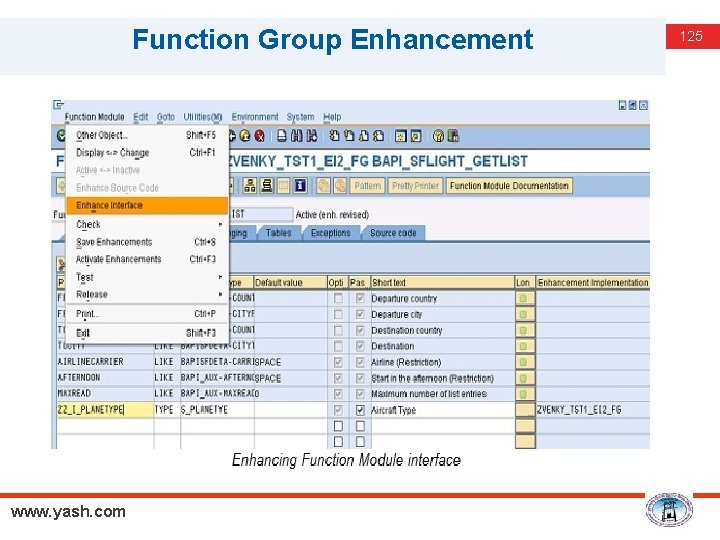Click the second greyed icon left of Pattern
The image size is (720, 540).
click(340, 186)
